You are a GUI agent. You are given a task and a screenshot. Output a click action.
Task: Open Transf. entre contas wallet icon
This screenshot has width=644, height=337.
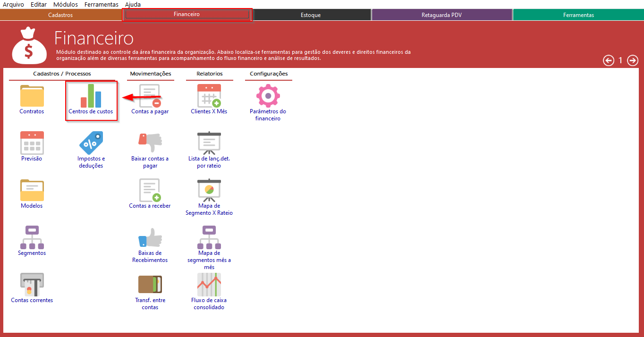[x=150, y=285]
